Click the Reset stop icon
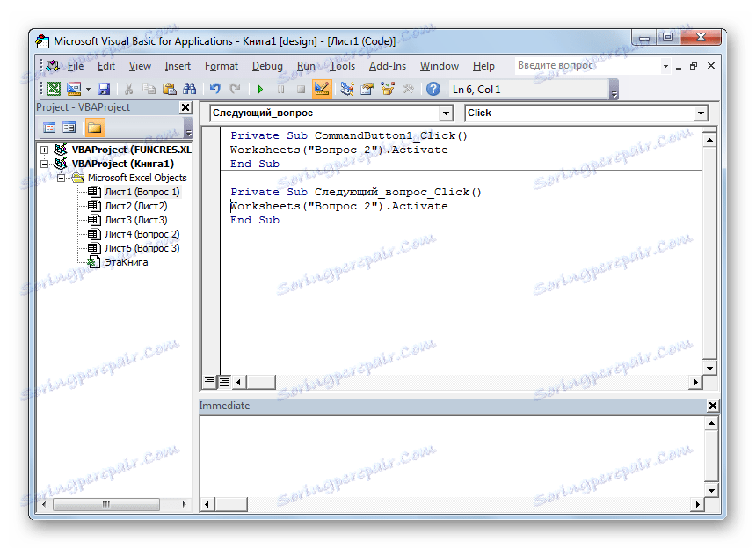 point(301,89)
